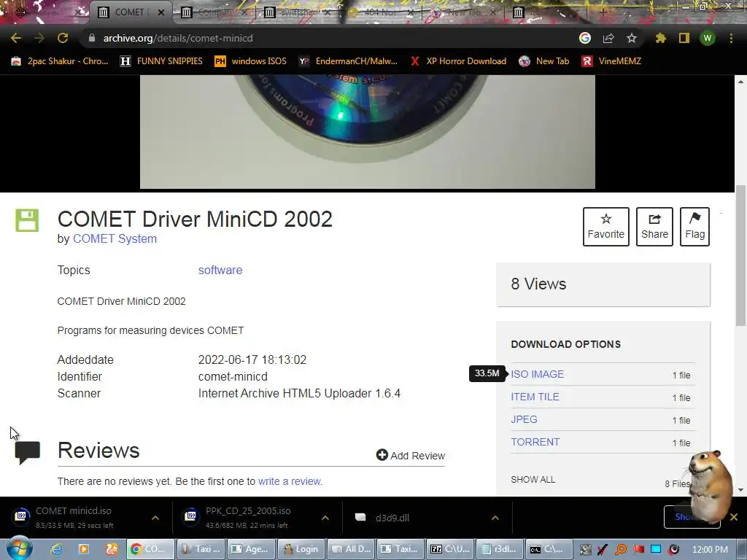The height and width of the screenshot is (560, 747).
Task: Open the XP Horror Download bookmark
Action: point(458,61)
